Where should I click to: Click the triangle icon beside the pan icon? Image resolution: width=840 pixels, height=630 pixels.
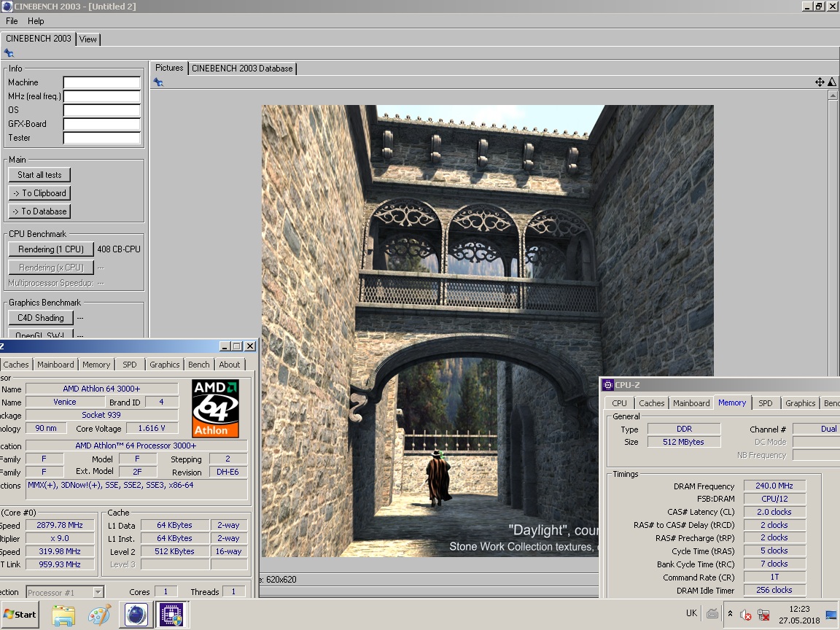[x=831, y=82]
